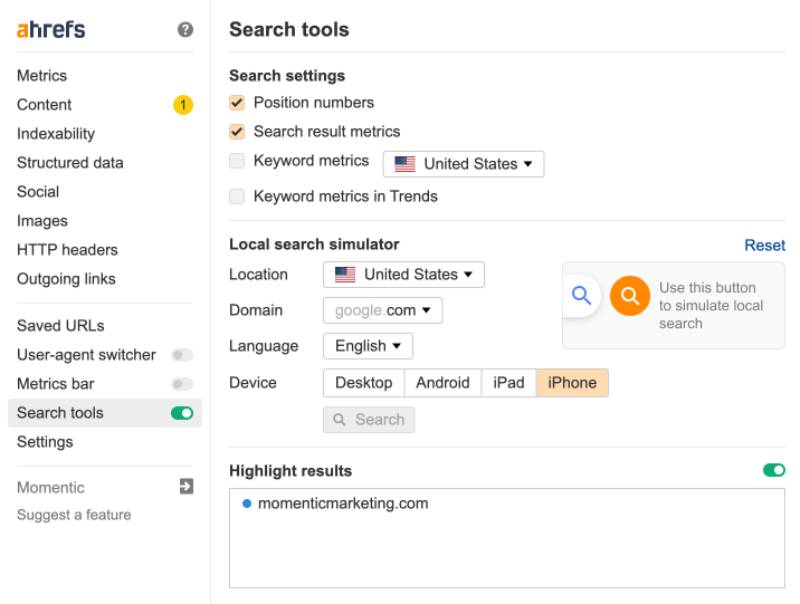Enable Keyword metrics in Trends
This screenshot has width=800, height=604.
[x=238, y=197]
